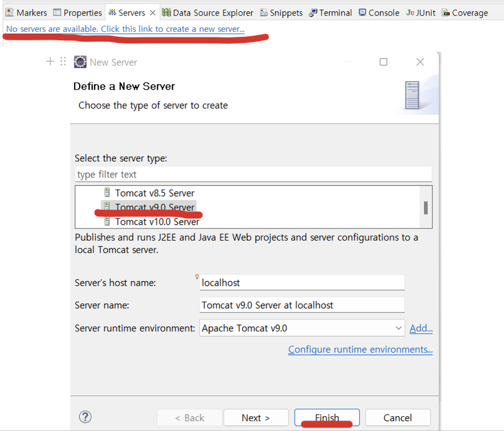Click the JUnit tab icon
The width and height of the screenshot is (504, 431).
[x=410, y=12]
